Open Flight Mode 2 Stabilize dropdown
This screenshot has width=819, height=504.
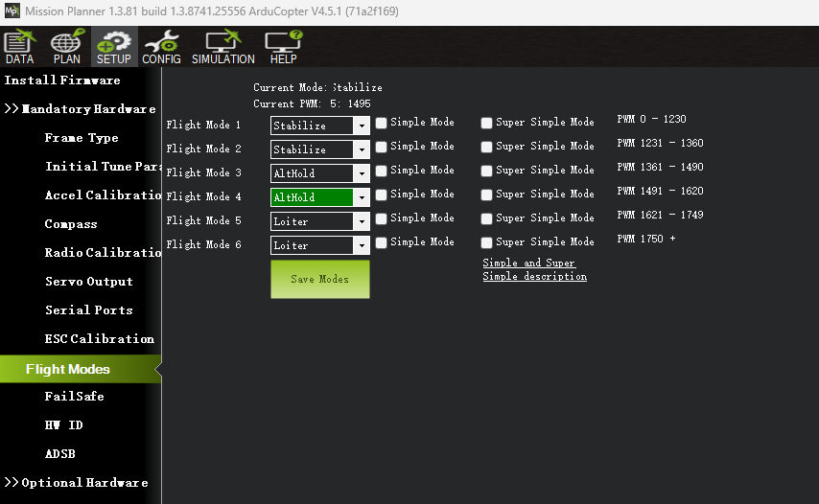coord(319,149)
